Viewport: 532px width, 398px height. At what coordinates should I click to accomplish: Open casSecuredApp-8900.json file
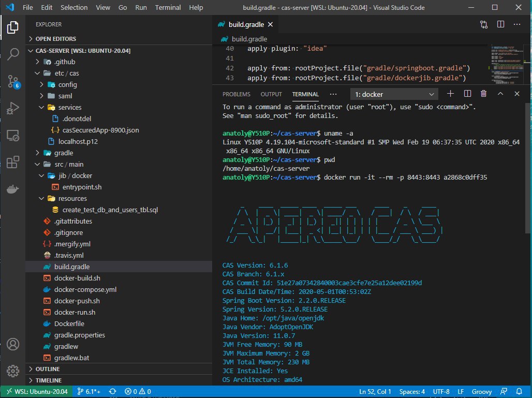119,130
